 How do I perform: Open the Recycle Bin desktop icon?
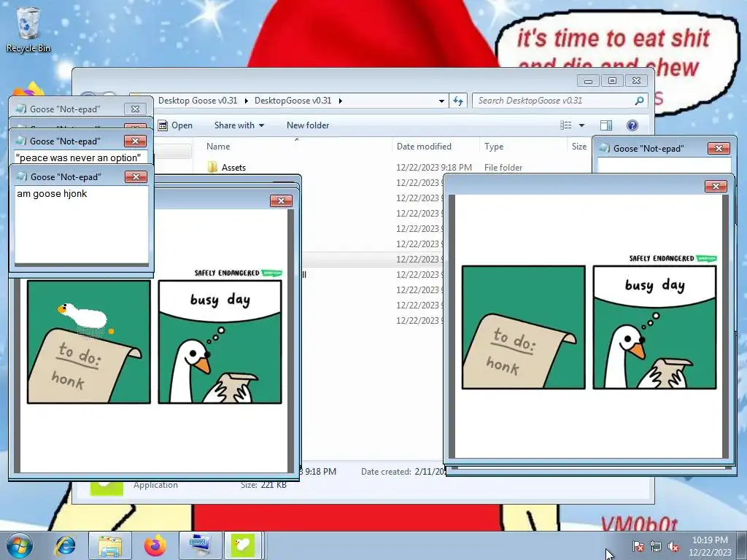[28, 29]
